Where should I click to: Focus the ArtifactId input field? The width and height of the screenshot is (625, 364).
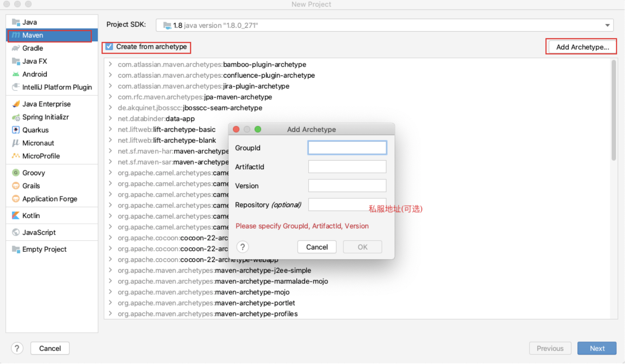(347, 167)
